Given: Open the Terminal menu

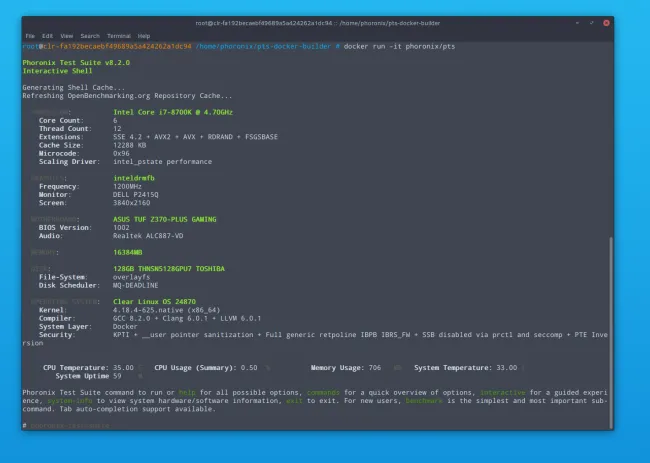Looking at the screenshot, I should tap(119, 36).
